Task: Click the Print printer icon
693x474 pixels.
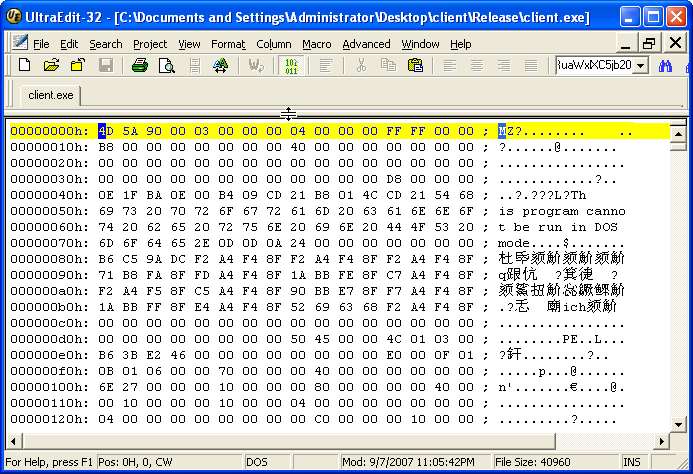Action: (140, 65)
